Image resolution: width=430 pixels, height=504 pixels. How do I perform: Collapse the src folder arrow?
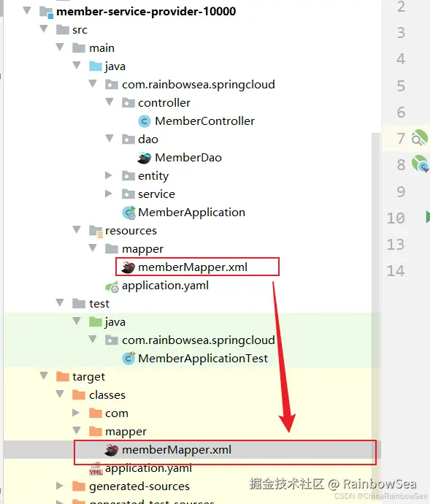44,29
